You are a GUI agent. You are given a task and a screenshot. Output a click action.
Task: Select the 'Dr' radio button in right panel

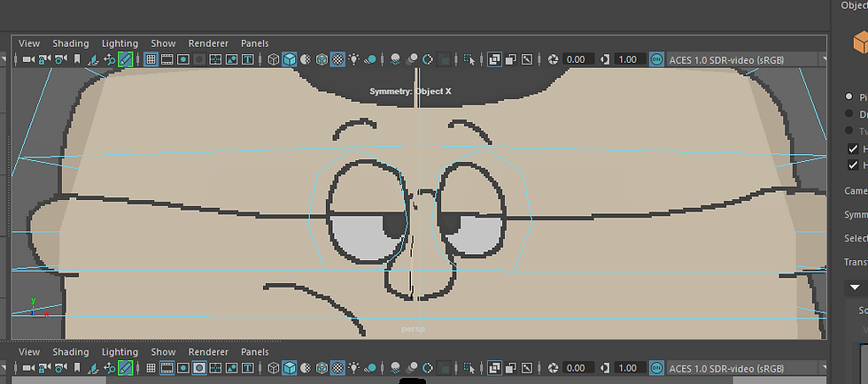pyautogui.click(x=849, y=113)
